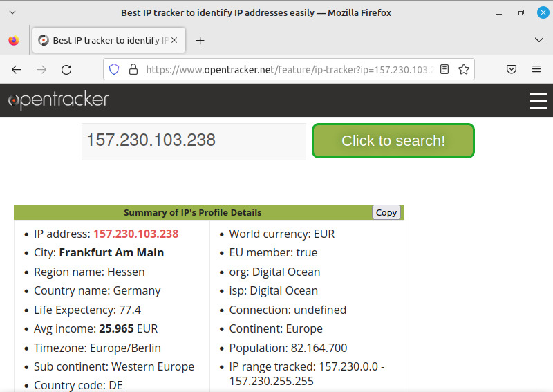Select the red IP address 157.230.103.238
The image size is (553, 392).
click(x=135, y=234)
